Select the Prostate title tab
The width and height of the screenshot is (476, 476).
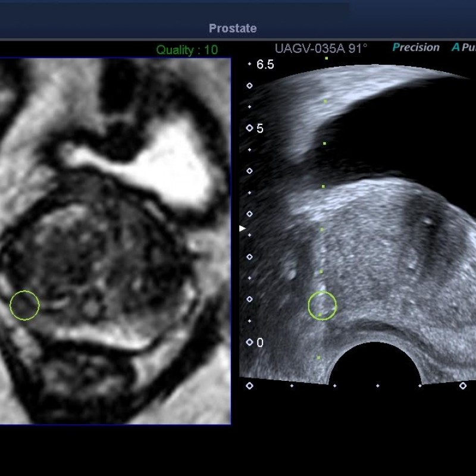click(233, 29)
